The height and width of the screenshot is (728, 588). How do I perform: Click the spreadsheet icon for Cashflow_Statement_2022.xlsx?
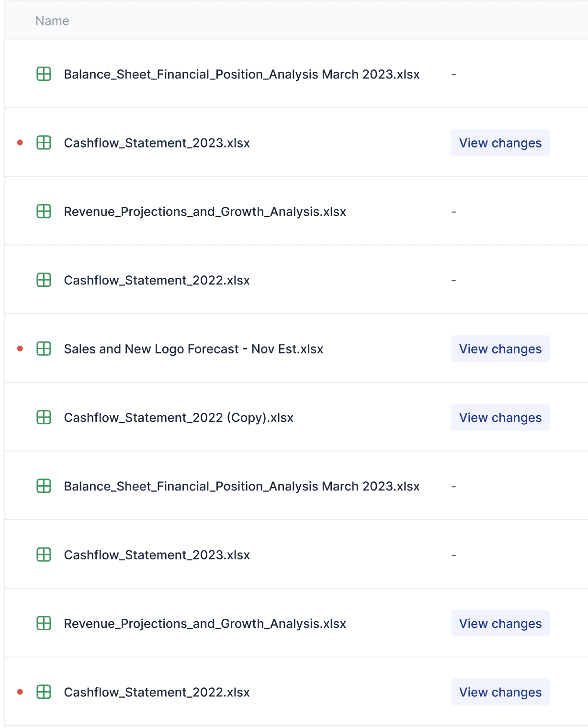43,280
